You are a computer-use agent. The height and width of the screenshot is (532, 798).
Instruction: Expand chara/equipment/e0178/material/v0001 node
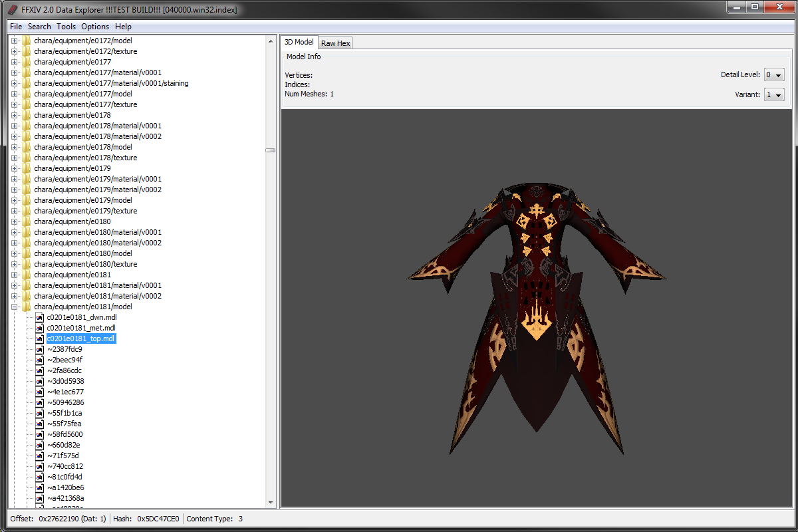15,126
